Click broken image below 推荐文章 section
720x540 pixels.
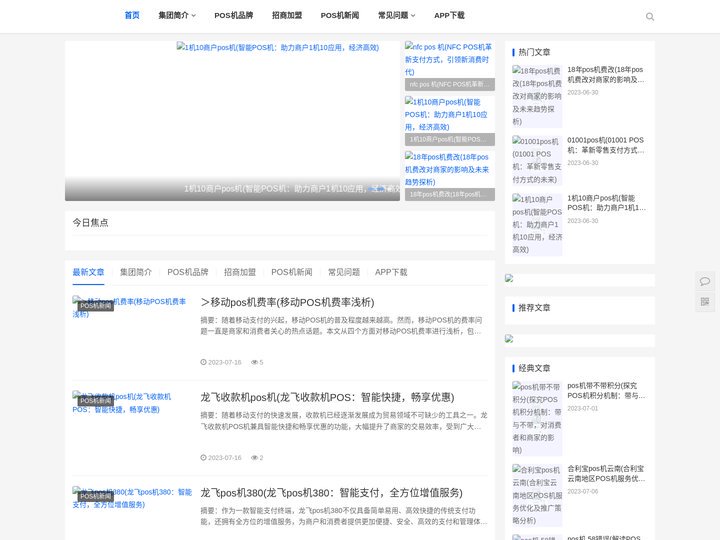tap(509, 339)
